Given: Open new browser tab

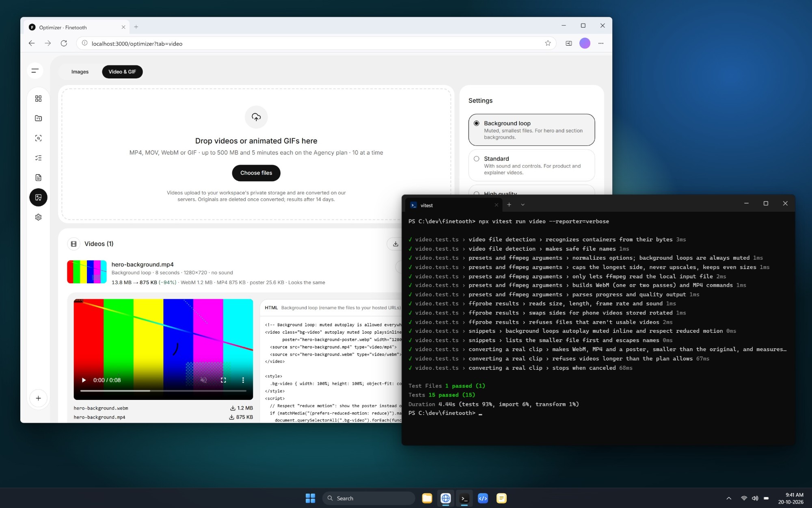Looking at the screenshot, I should coord(136,27).
